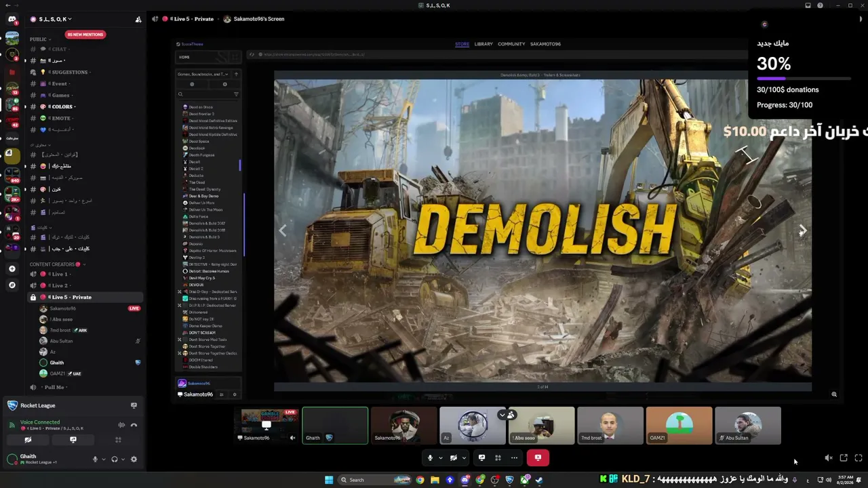The width and height of the screenshot is (868, 488).
Task: Open voice noise suppression settings
Action: (x=121, y=425)
